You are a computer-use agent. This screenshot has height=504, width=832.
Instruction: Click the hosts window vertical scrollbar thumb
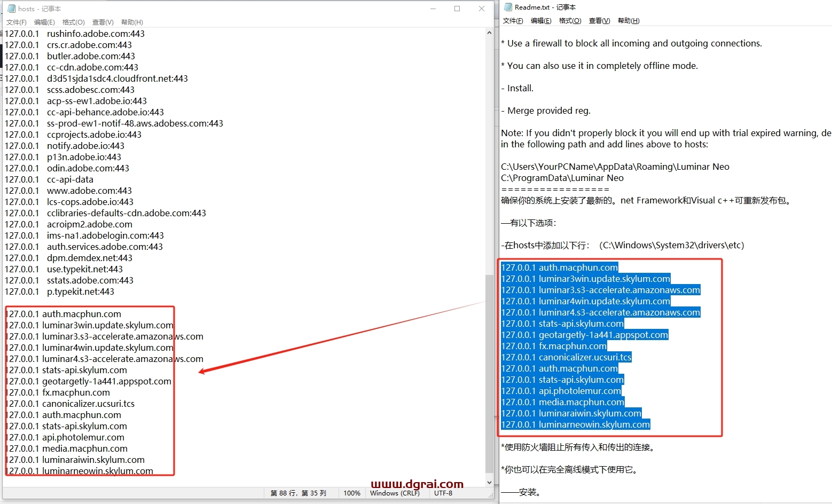(489, 374)
